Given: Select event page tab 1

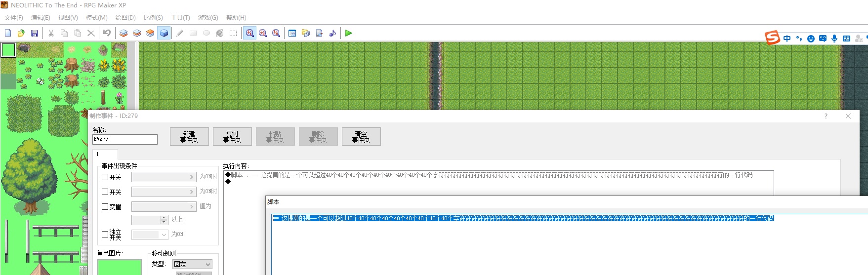Looking at the screenshot, I should pyautogui.click(x=105, y=154).
